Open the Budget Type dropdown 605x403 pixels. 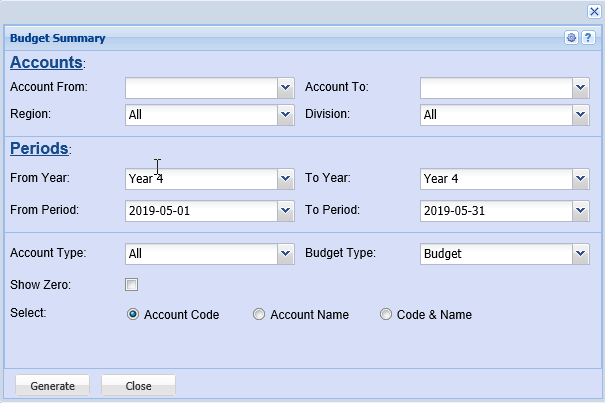[581, 254]
